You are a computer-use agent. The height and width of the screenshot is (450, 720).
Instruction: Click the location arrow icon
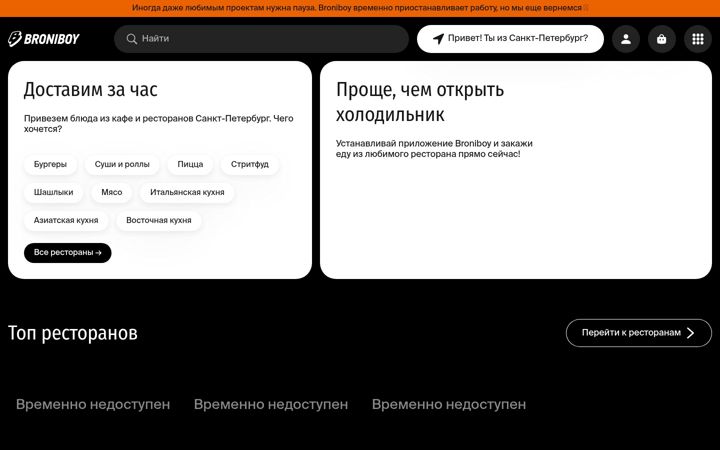point(438,39)
